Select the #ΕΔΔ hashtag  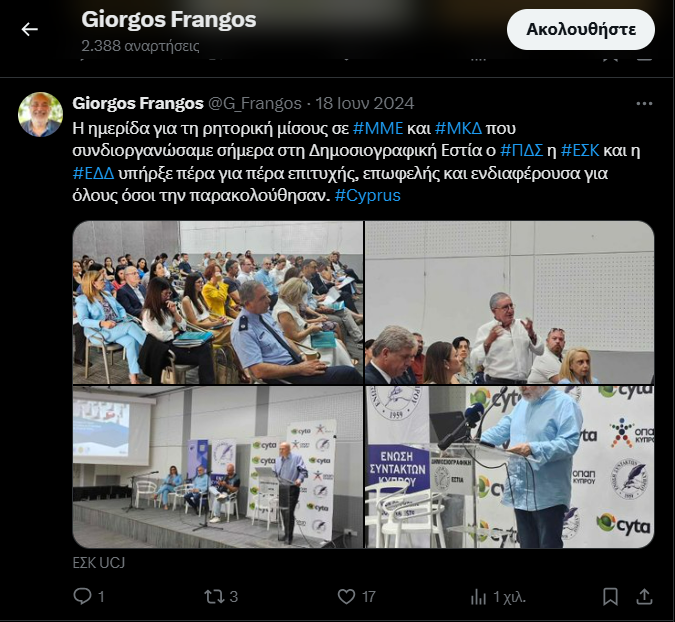click(x=93, y=173)
